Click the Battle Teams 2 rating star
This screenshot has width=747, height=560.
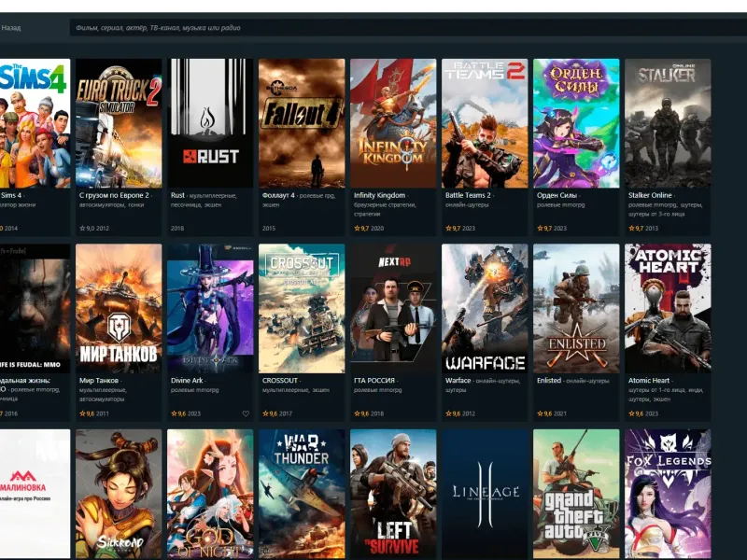(x=448, y=228)
